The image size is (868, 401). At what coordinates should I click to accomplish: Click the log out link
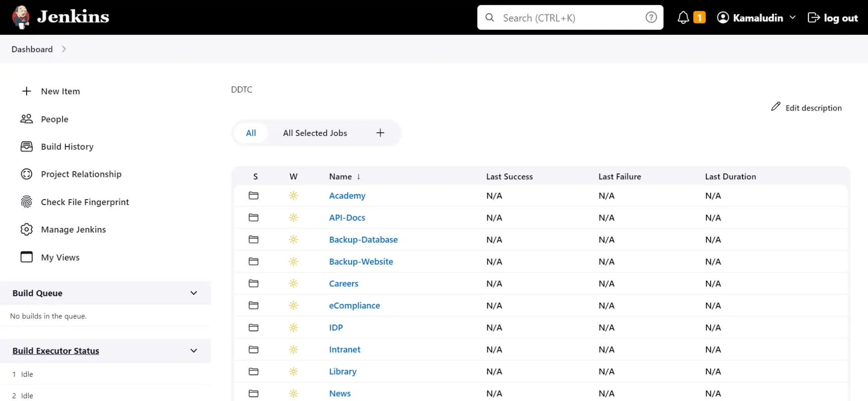(833, 18)
